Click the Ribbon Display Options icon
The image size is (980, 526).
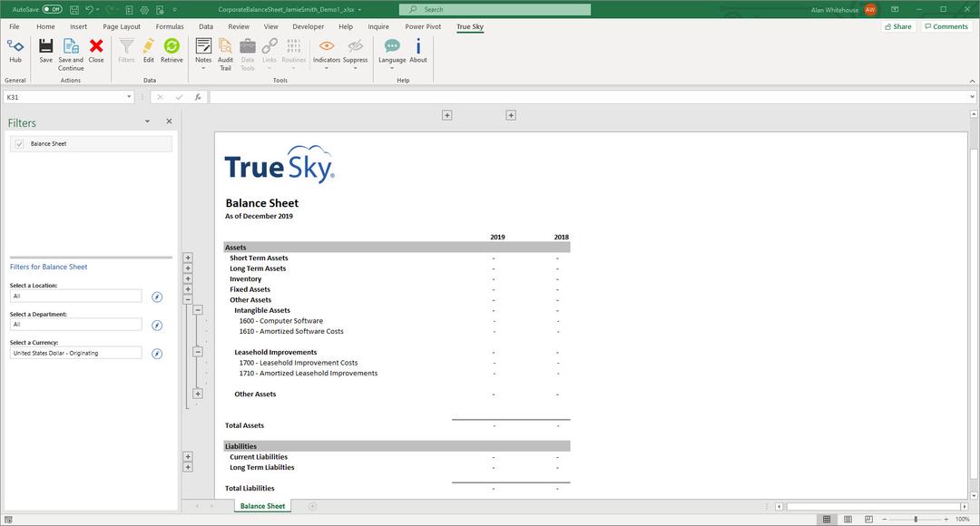point(895,9)
